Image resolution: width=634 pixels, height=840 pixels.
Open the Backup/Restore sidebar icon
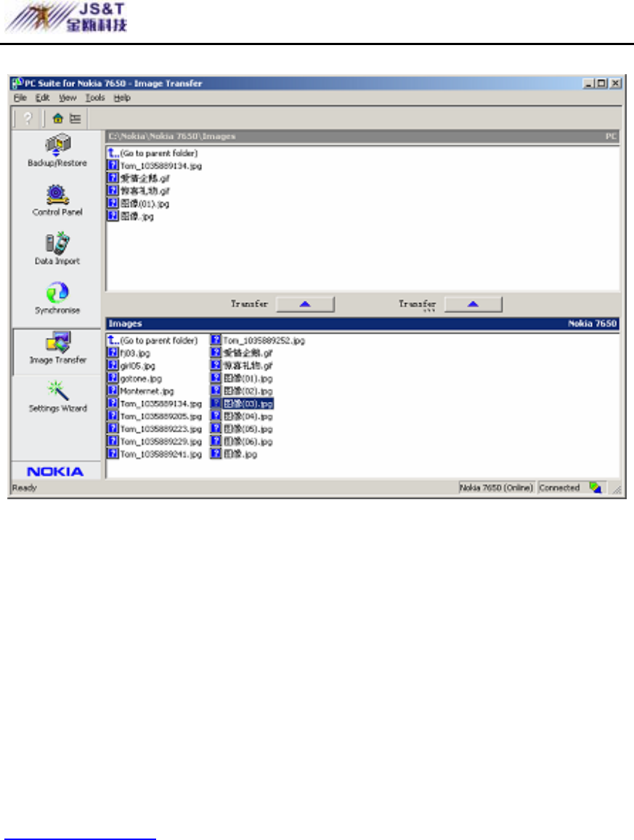tap(57, 150)
